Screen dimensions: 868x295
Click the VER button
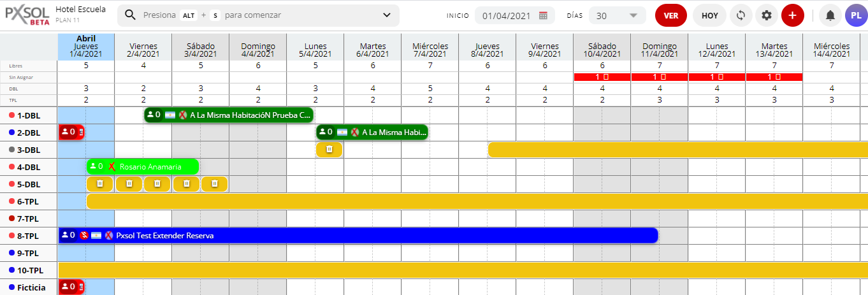pos(670,15)
